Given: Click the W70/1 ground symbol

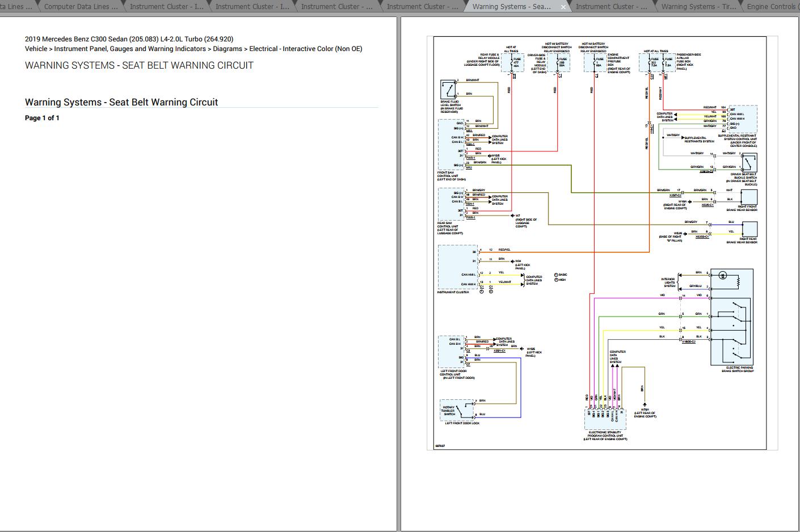Looking at the screenshot, I should pos(644,405).
